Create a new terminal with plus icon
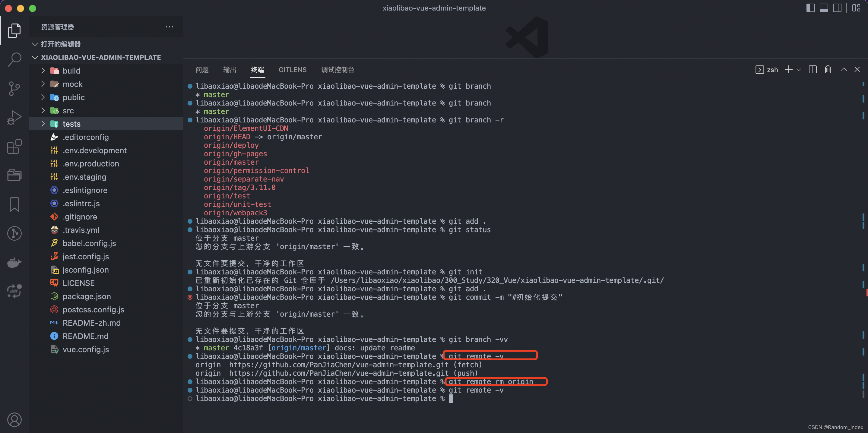This screenshot has width=868, height=433. click(x=788, y=70)
